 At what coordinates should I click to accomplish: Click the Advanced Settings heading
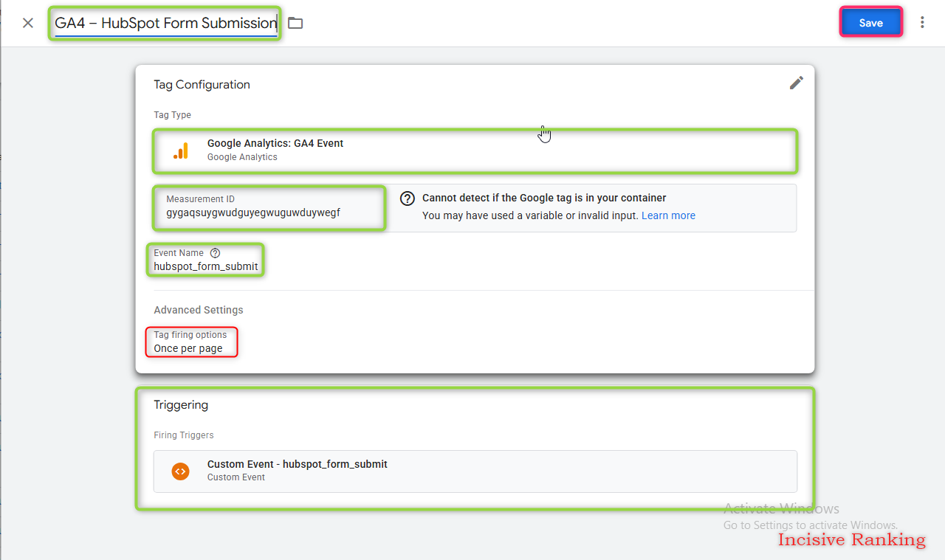[x=199, y=310]
